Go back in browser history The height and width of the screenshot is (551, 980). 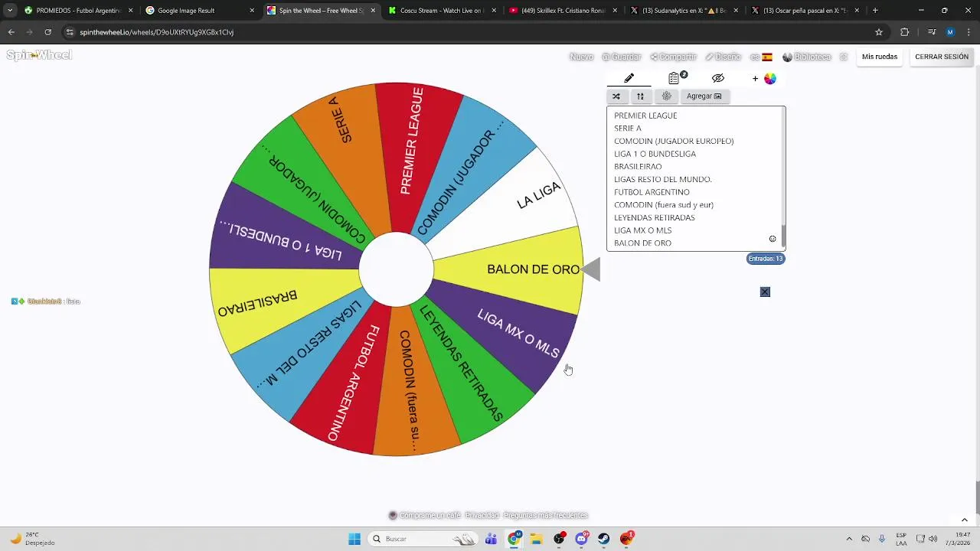pos(11,32)
